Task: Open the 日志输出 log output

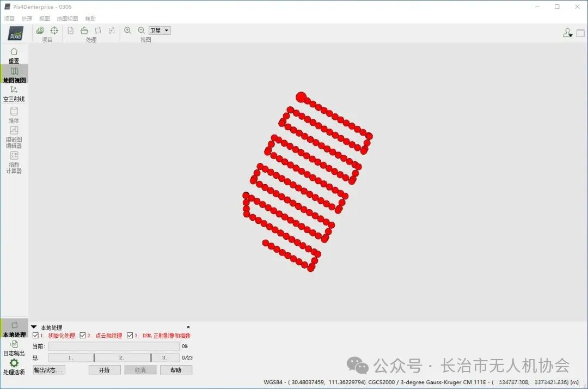Action: pyautogui.click(x=14, y=349)
